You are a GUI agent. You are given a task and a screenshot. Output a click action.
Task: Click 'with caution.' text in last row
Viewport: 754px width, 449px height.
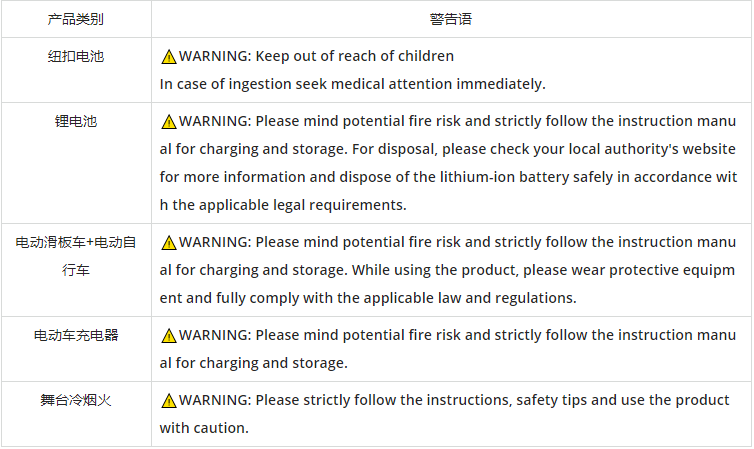click(x=204, y=428)
